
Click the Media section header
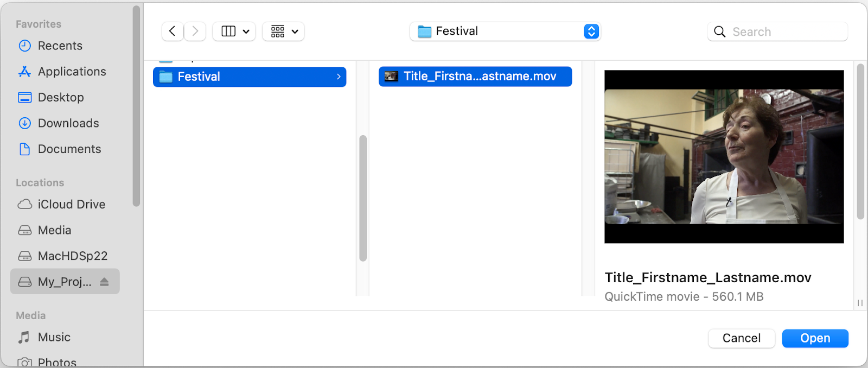[30, 315]
